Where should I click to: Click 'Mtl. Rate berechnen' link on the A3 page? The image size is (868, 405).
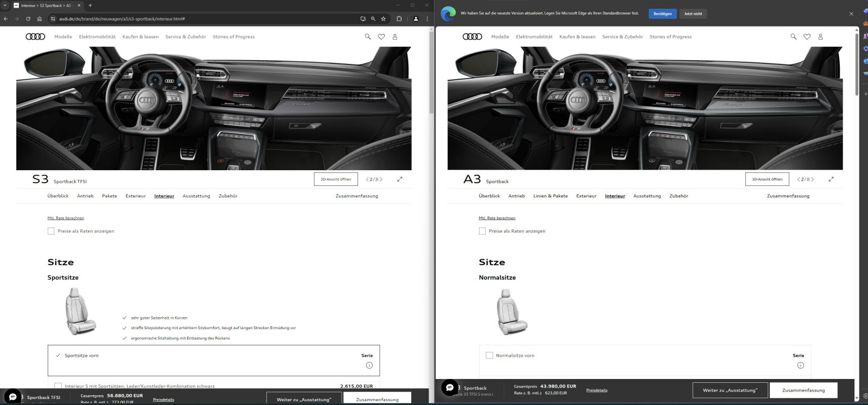pyautogui.click(x=497, y=218)
